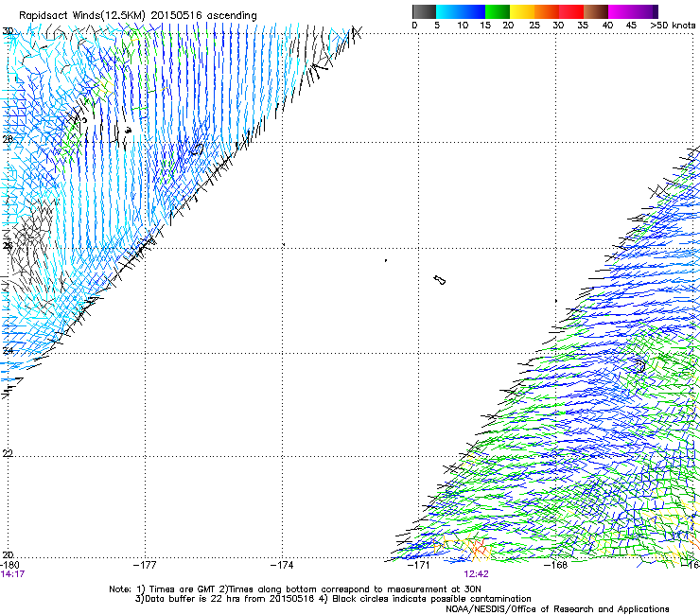Click the gray 0-5 knots legend swatch

(424, 11)
